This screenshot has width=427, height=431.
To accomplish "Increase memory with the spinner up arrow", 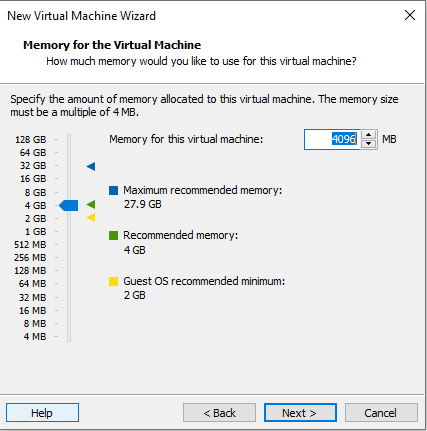I will pyautogui.click(x=368, y=135).
